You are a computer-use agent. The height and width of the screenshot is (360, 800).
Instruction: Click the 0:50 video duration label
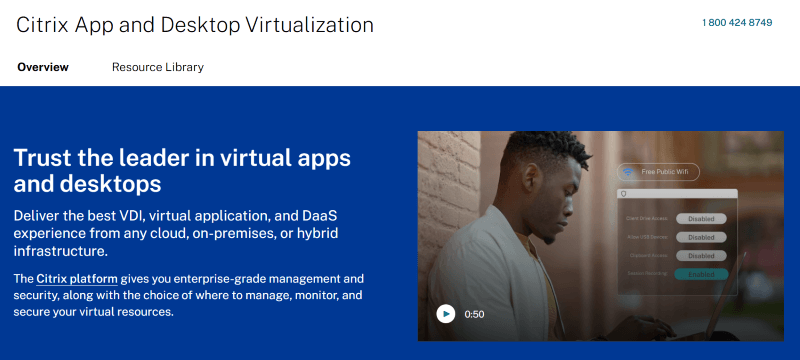[x=474, y=314]
